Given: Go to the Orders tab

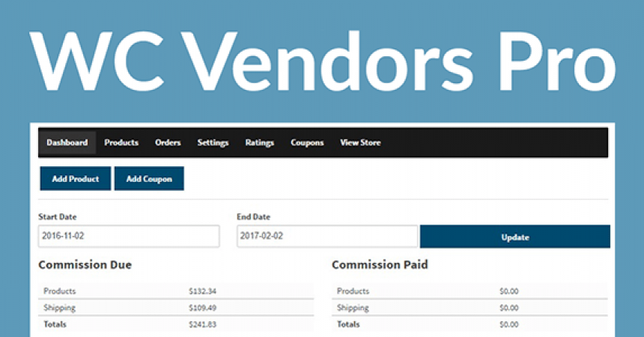Looking at the screenshot, I should 168,142.
